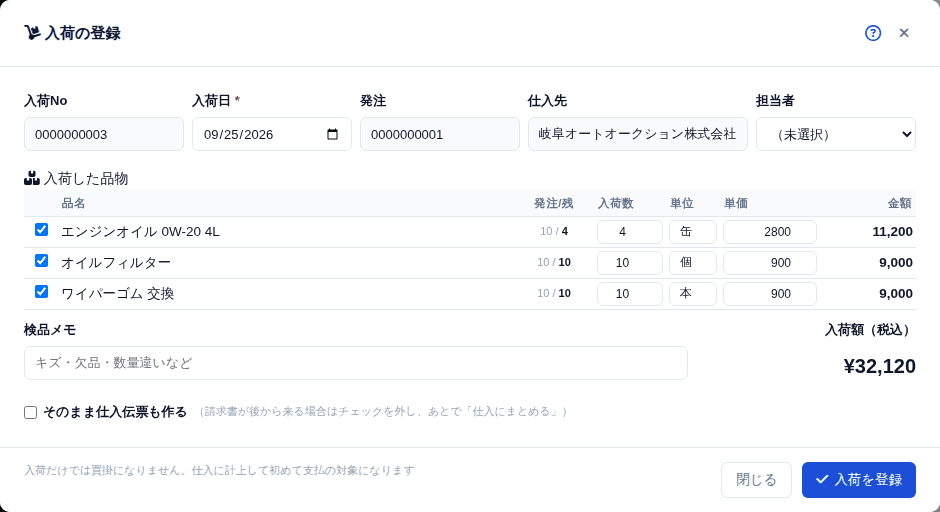Click the 10 / 10 text in オイルフィルター row
940x512 pixels.
(554, 263)
